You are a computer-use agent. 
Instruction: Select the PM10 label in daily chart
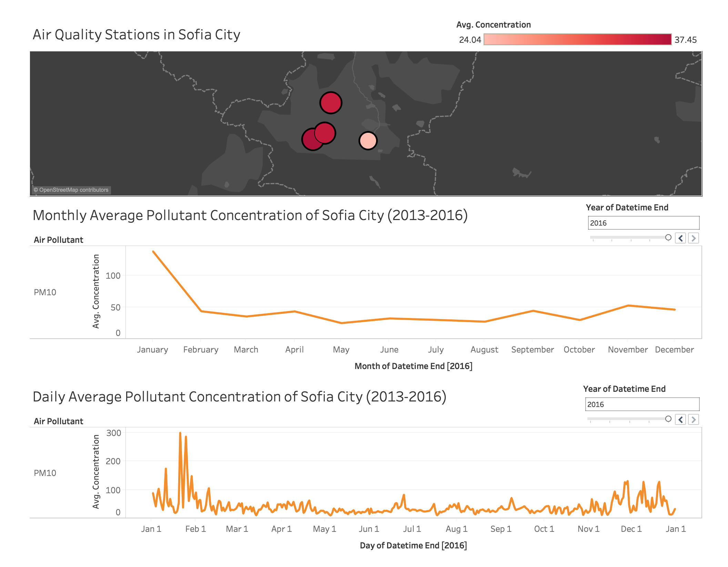coord(45,473)
